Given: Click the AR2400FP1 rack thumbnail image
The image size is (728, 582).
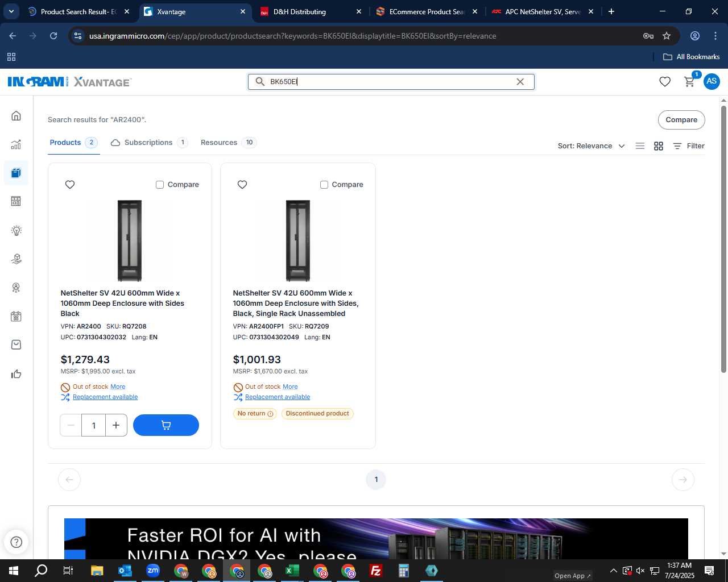Looking at the screenshot, I should [298, 240].
